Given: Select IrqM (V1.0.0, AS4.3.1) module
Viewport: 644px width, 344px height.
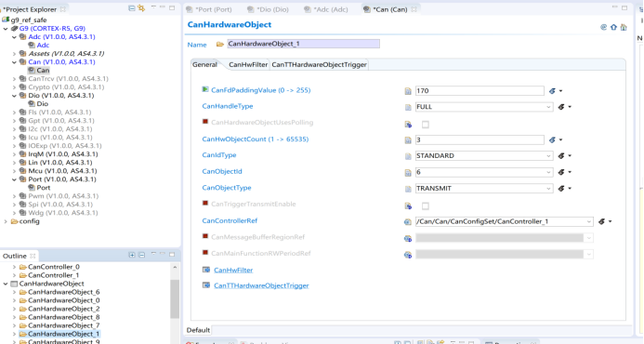Looking at the screenshot, I should pyautogui.click(x=63, y=154).
